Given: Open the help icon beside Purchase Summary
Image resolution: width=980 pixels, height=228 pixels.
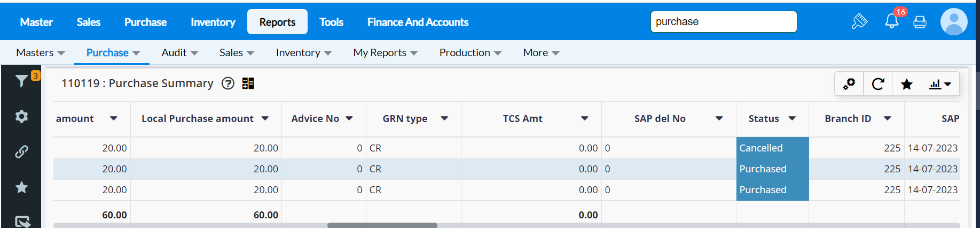Looking at the screenshot, I should 228,83.
